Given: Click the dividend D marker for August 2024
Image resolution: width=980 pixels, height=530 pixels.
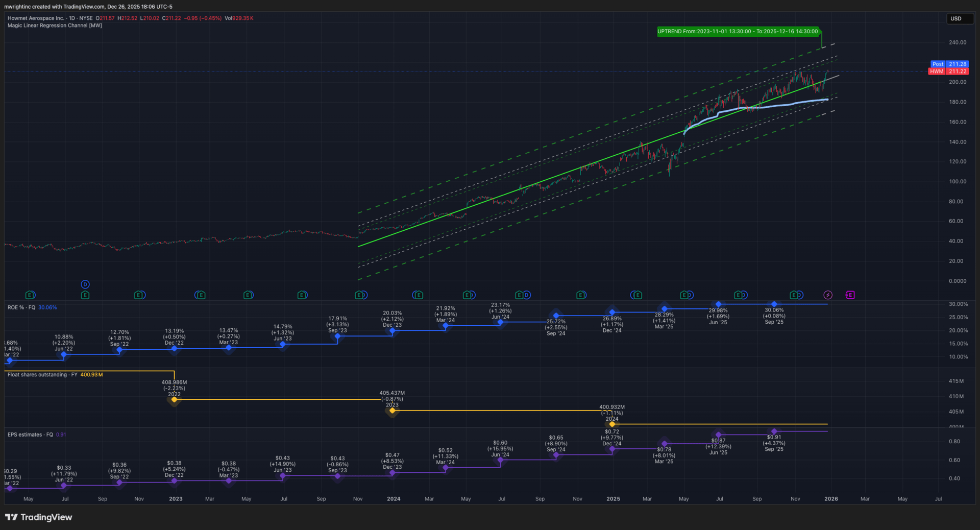Looking at the screenshot, I should click(x=527, y=295).
